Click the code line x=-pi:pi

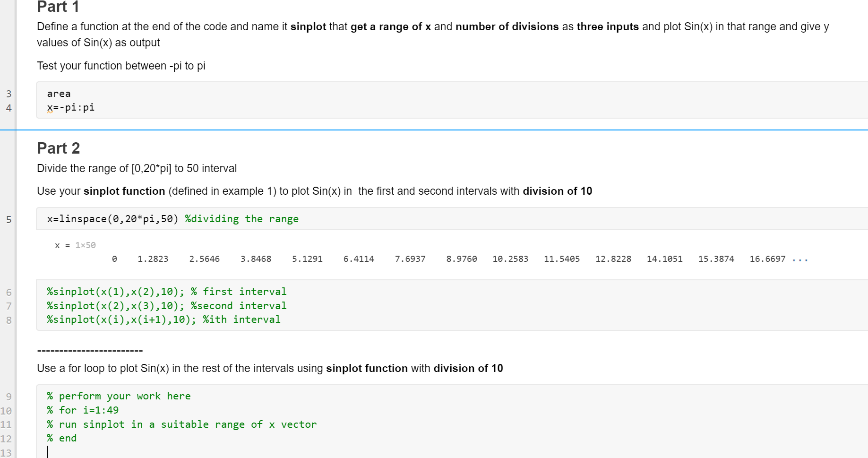pyautogui.click(x=70, y=107)
